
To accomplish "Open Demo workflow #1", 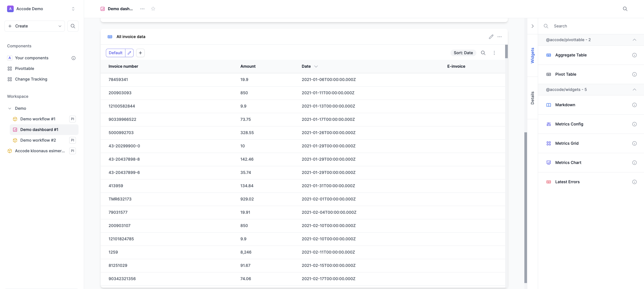I will (x=38, y=119).
